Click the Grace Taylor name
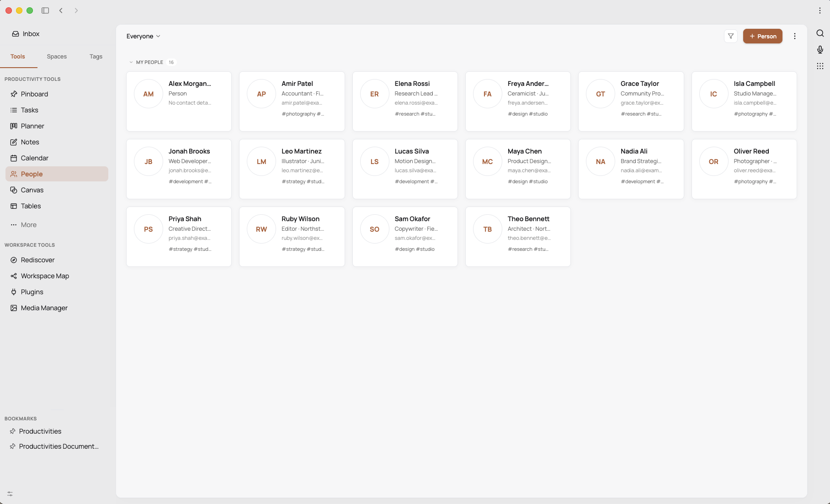Image resolution: width=830 pixels, height=504 pixels. point(640,84)
